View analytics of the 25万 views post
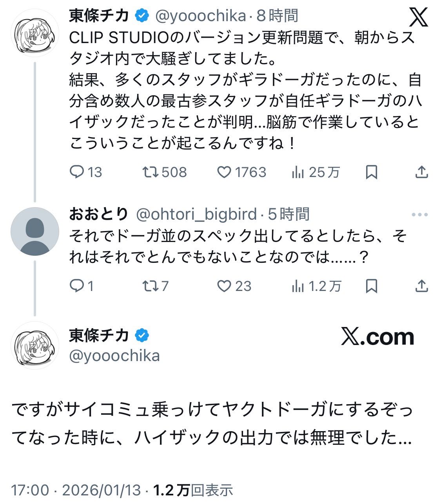 (x=298, y=172)
